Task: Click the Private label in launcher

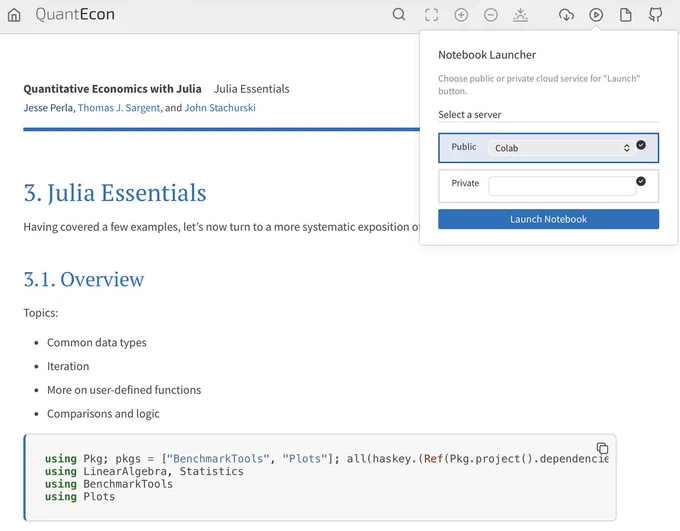Action: point(465,183)
